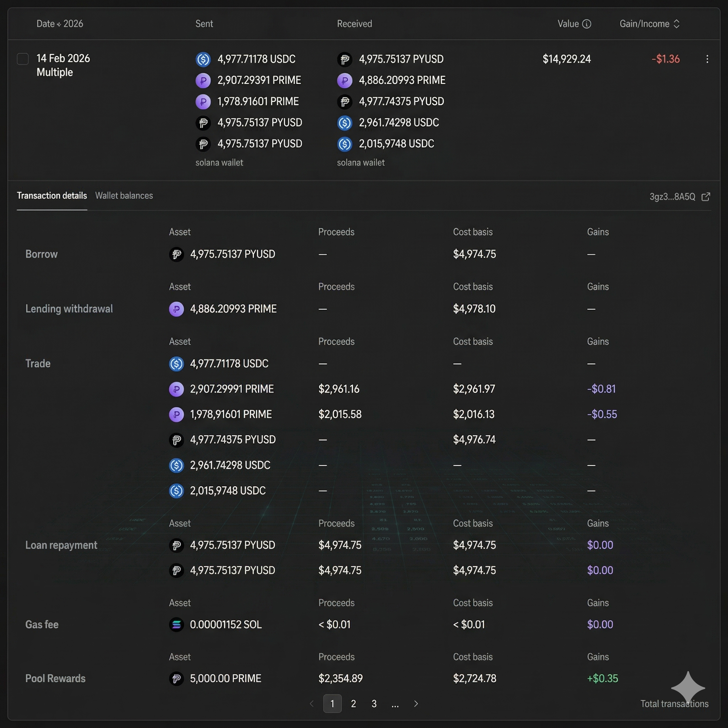This screenshot has width=728, height=728.
Task: Open the three-dot menu for the transaction
Action: [x=707, y=59]
